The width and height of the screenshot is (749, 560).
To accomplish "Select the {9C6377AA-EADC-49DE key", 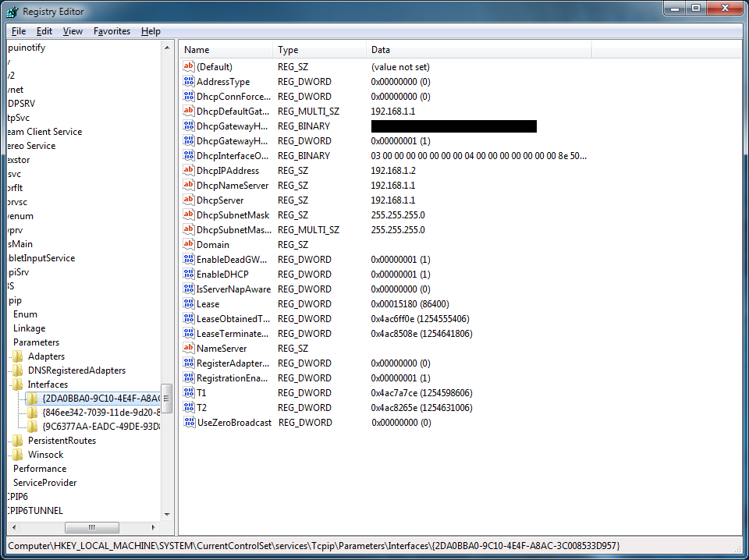I will pyautogui.click(x=101, y=427).
